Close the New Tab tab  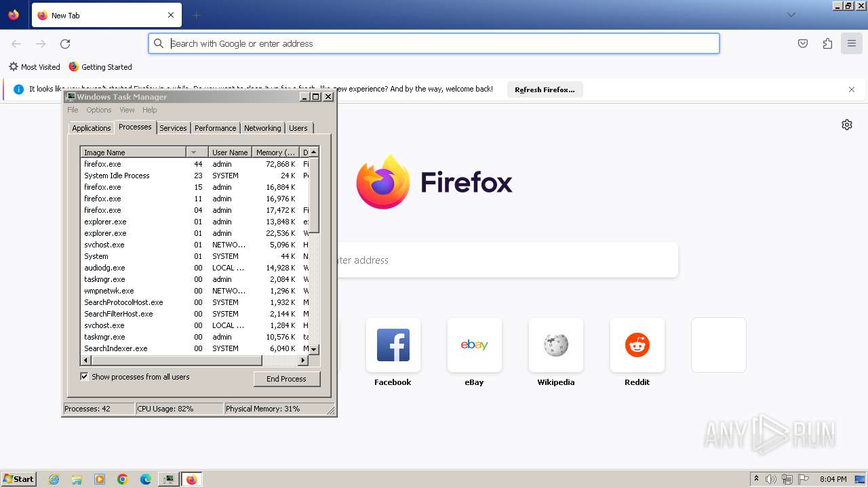point(171,15)
